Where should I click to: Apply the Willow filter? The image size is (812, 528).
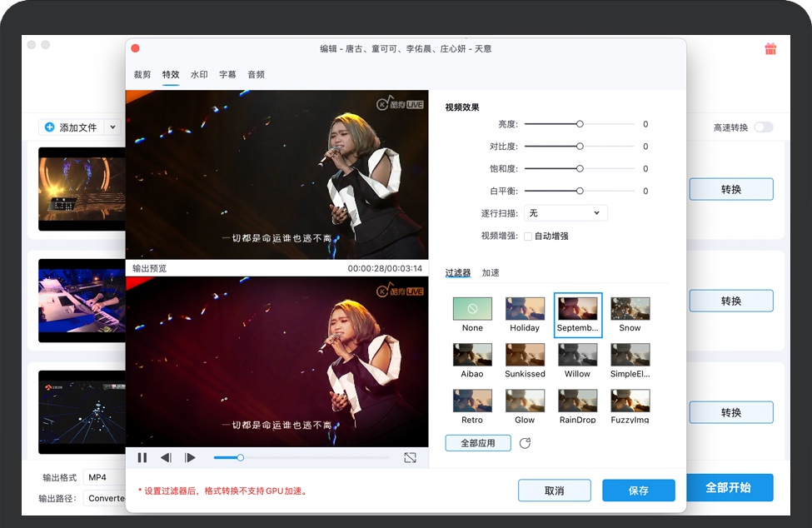click(x=577, y=361)
